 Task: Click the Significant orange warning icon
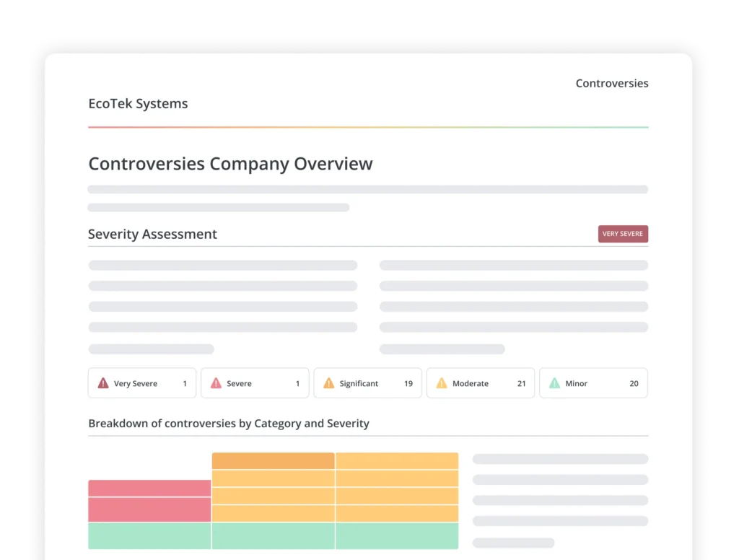(x=328, y=382)
